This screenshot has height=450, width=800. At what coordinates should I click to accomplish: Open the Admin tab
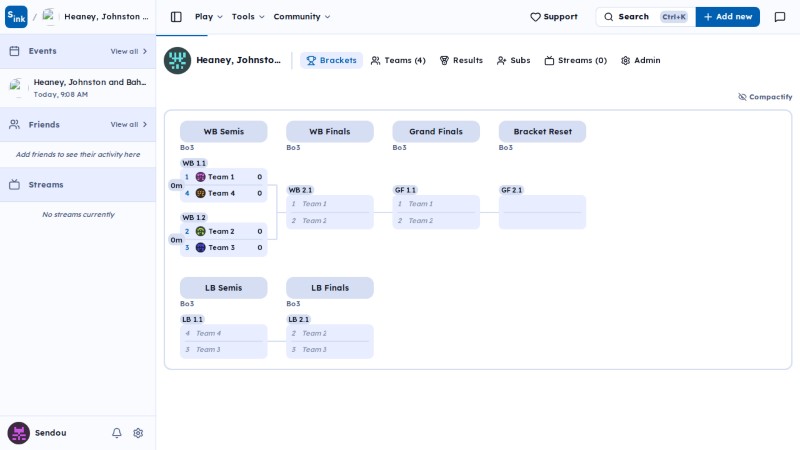click(x=640, y=60)
